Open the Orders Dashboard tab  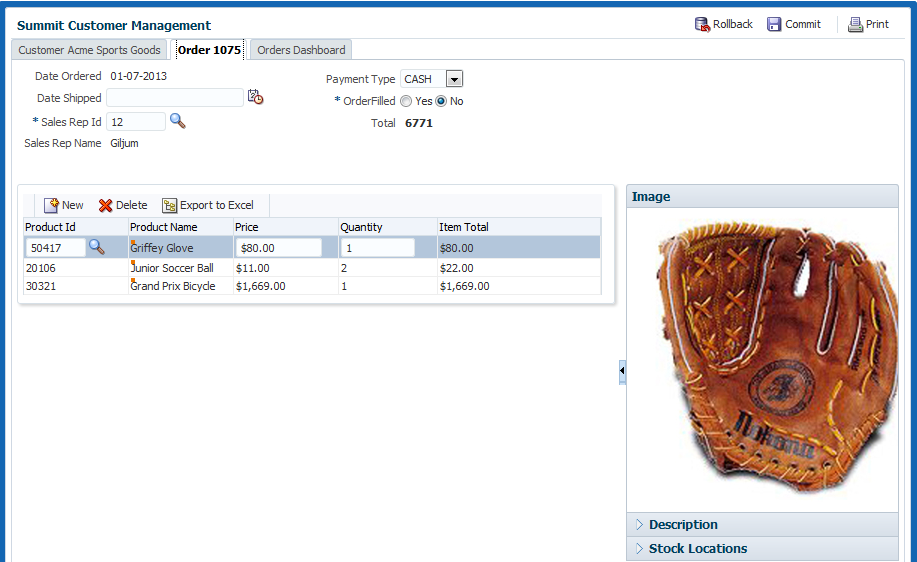[301, 50]
